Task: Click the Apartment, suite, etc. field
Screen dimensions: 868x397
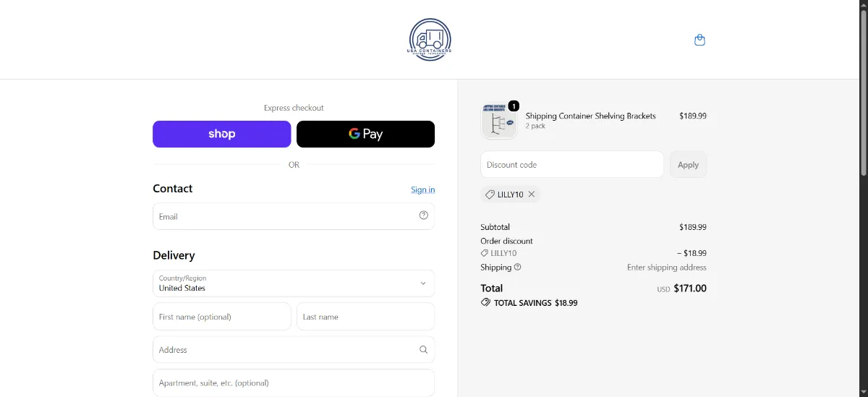Action: 294,383
